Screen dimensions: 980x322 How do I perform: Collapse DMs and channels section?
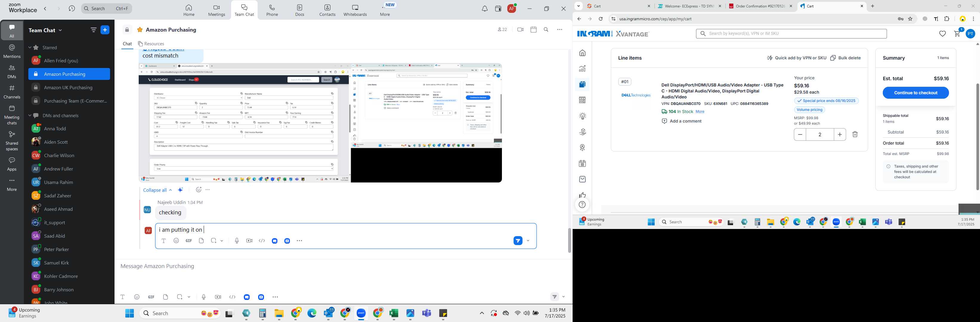pos(30,116)
